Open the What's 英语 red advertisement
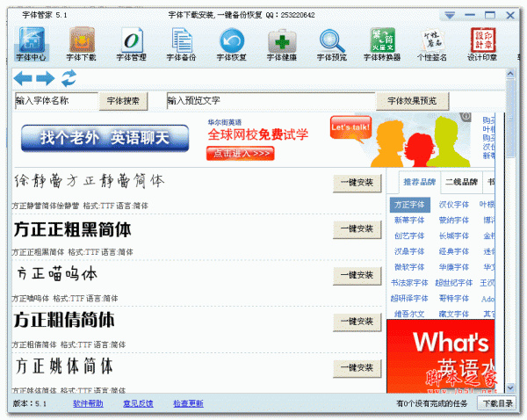Viewport: 527px width, 420px height. (x=441, y=356)
